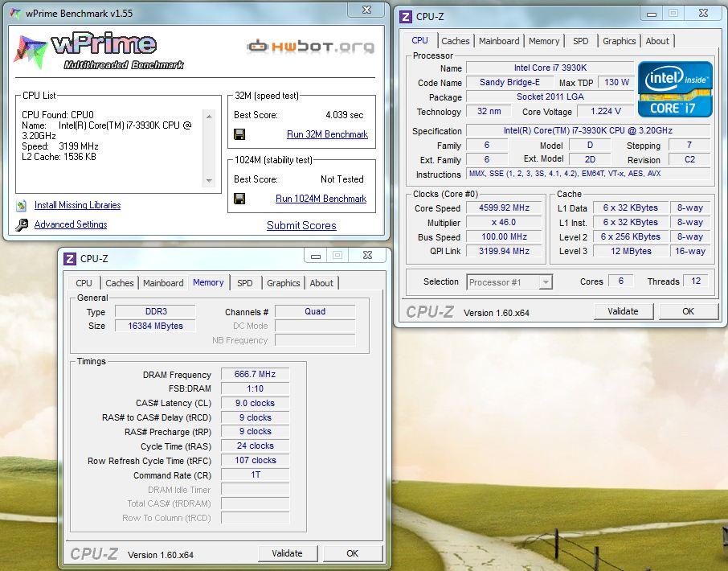The height and width of the screenshot is (571, 728).
Task: Switch to SPD tab in CPU window
Action: point(581,41)
